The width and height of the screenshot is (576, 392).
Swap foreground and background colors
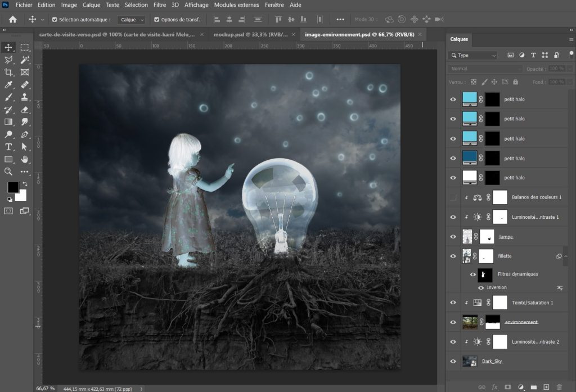[25, 184]
